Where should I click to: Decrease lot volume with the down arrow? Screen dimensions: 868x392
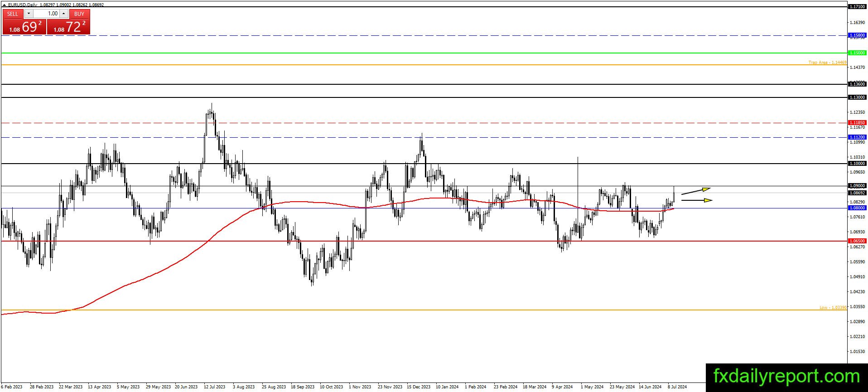(29, 14)
